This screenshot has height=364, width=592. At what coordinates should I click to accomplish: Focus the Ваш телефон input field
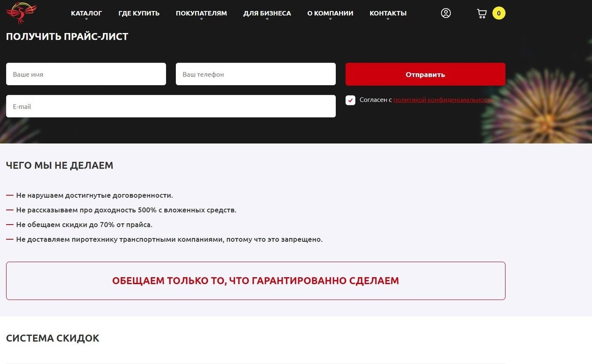coord(256,74)
